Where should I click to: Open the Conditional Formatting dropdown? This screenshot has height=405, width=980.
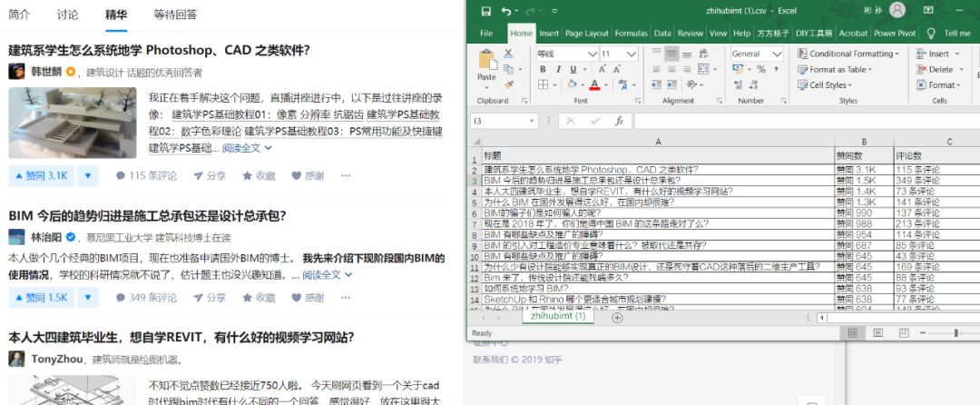pyautogui.click(x=848, y=54)
